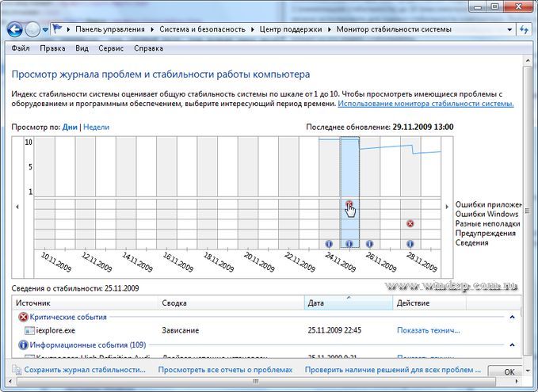Open the Справка menu

click(148, 48)
